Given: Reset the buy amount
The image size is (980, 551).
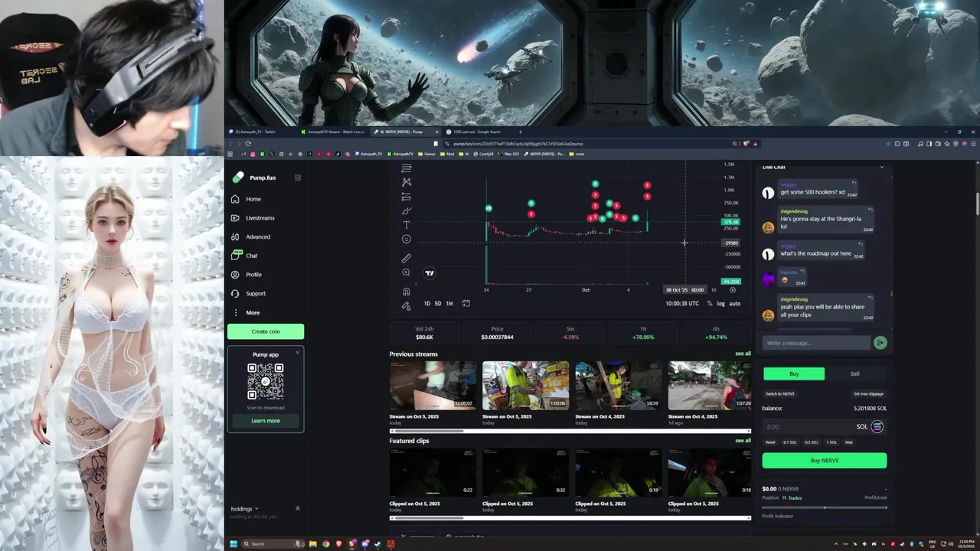Looking at the screenshot, I should tap(770, 442).
